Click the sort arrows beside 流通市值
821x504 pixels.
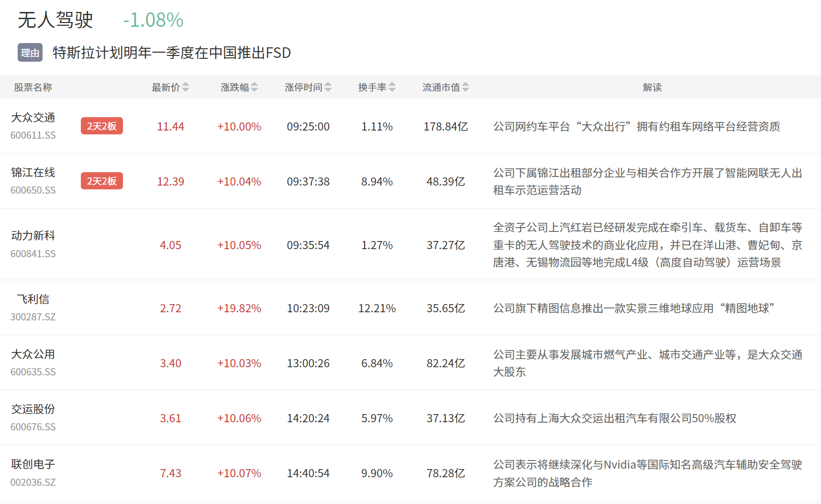[x=466, y=87]
